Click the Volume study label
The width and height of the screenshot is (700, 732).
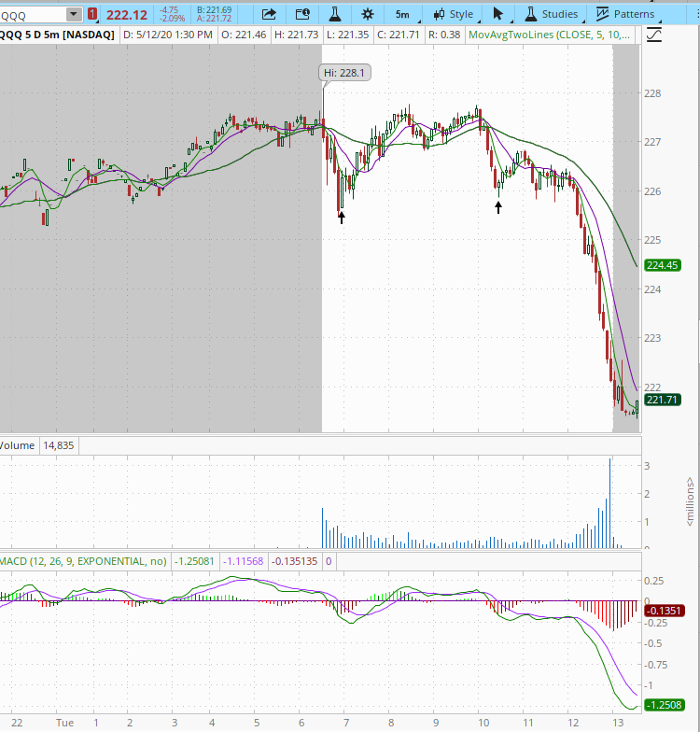(19, 445)
